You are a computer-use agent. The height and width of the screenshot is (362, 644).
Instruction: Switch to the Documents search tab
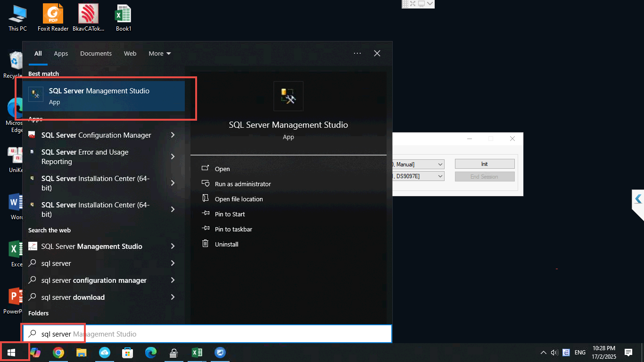(96, 54)
